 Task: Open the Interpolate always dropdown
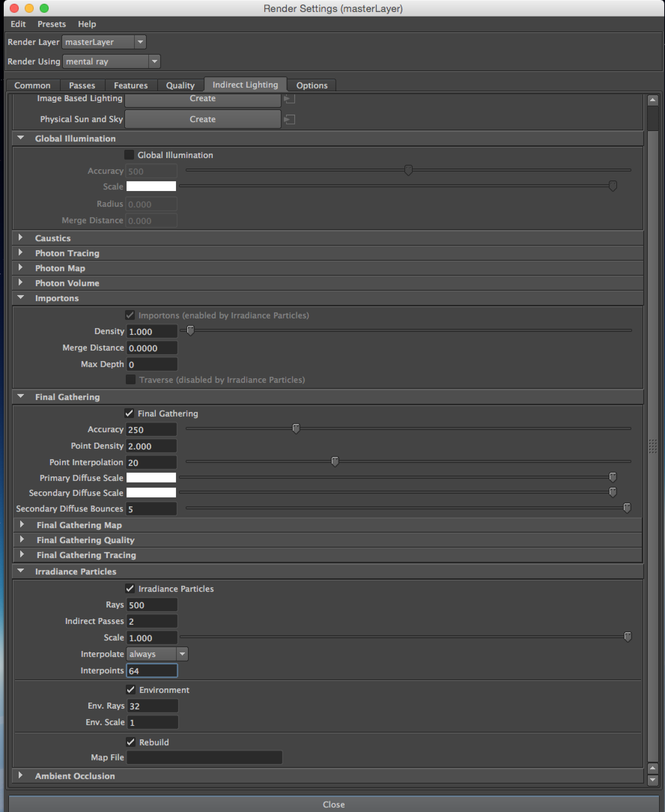157,654
